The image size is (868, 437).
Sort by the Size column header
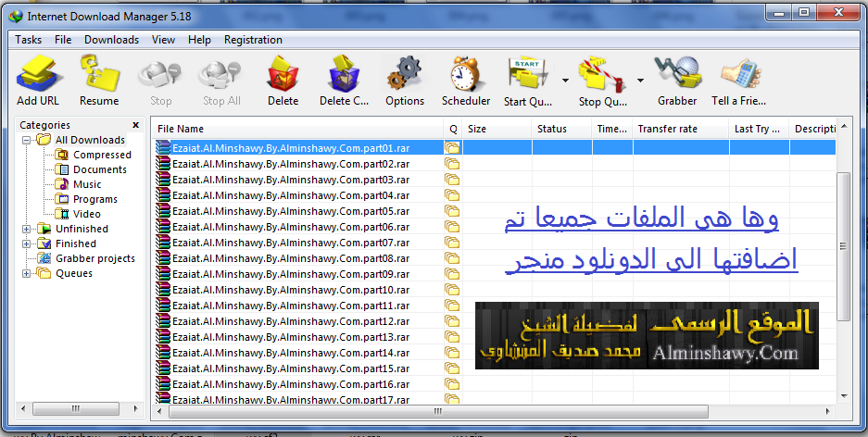coord(497,129)
